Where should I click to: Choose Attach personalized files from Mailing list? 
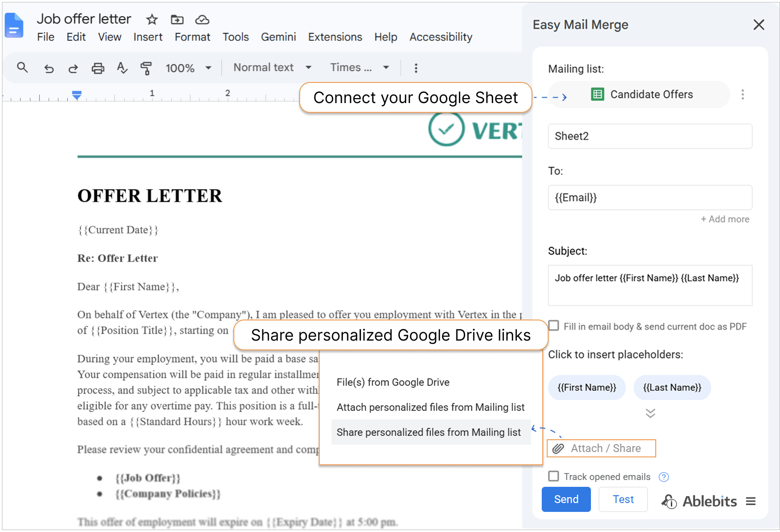[430, 407]
